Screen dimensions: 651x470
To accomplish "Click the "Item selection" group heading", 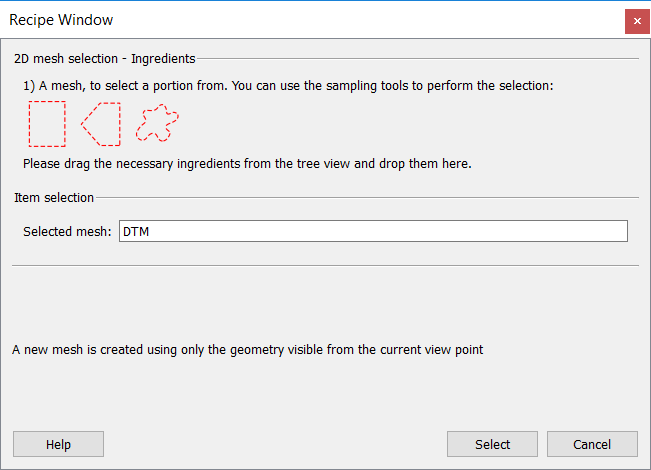I will pyautogui.click(x=54, y=197).
